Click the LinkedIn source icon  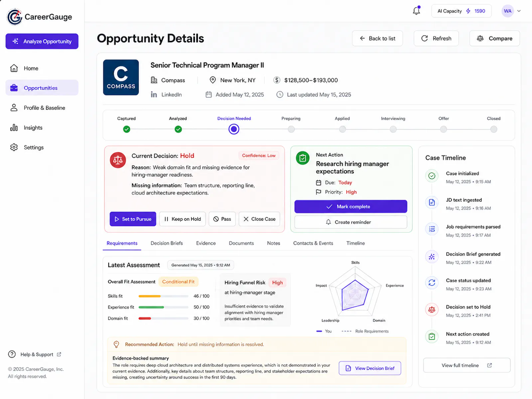pos(154,95)
